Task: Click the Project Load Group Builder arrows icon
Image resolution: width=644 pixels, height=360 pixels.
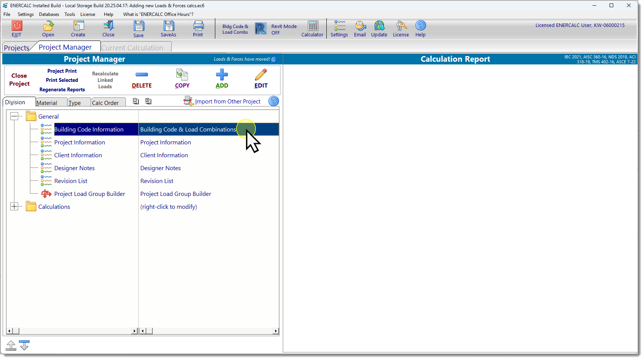Action: pos(46,194)
